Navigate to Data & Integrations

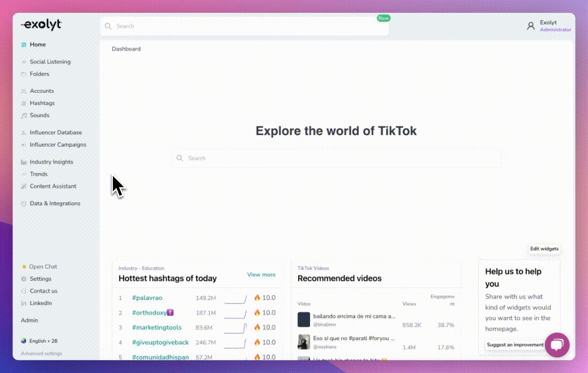[55, 204]
